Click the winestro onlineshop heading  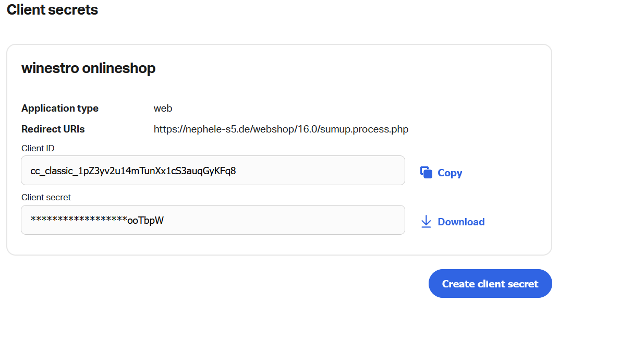(88, 68)
